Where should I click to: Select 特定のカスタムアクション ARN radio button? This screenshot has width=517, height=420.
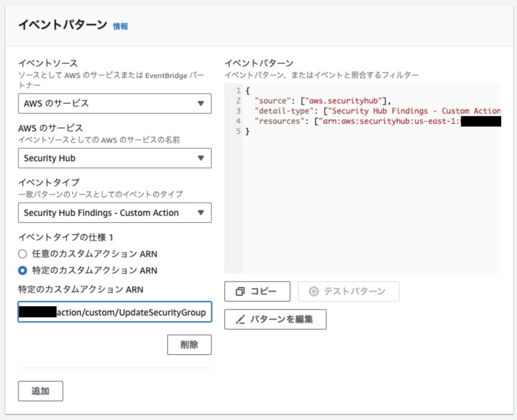click(22, 271)
